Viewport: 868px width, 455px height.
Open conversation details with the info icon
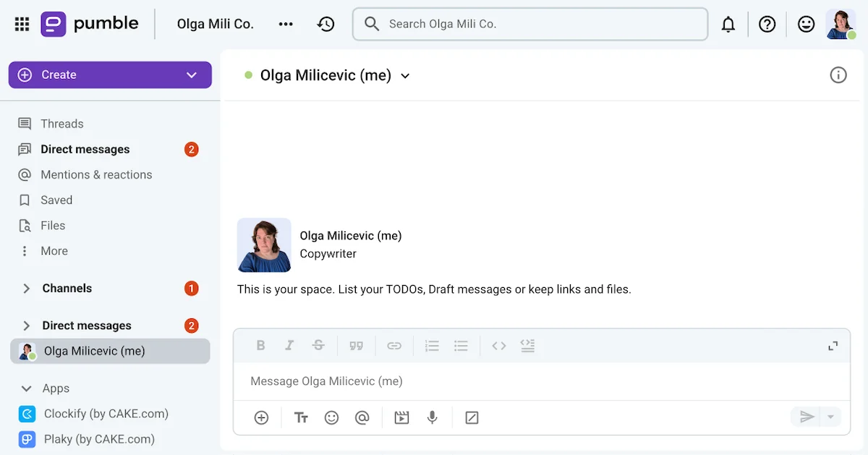pyautogui.click(x=838, y=75)
